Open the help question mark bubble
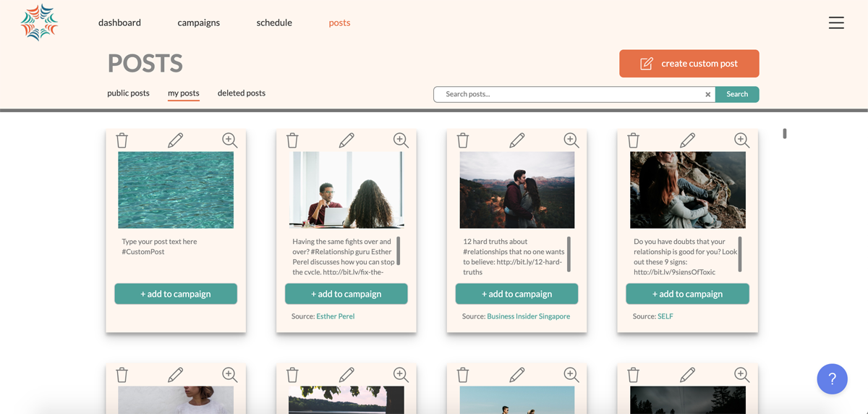Screen dimensions: 868x414 pyautogui.click(x=832, y=379)
